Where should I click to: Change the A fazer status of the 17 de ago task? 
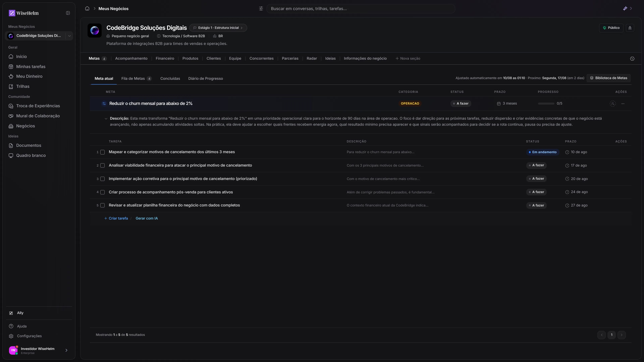coord(536,165)
